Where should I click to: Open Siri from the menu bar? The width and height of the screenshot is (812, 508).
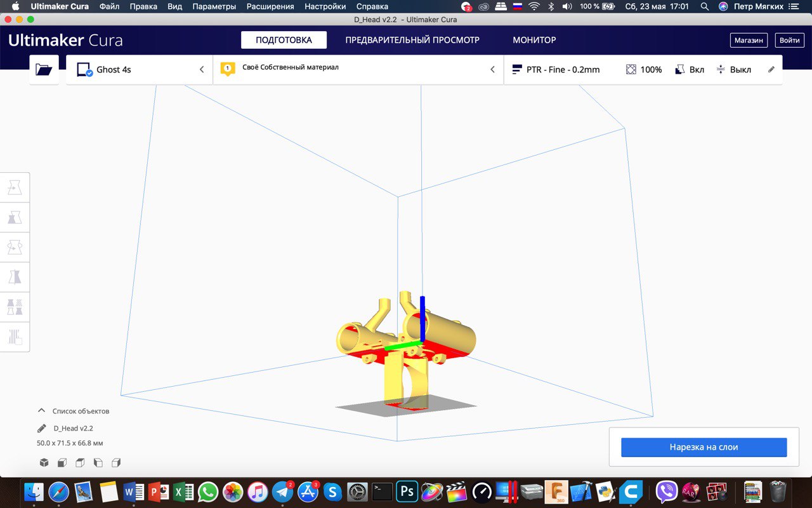point(723,6)
